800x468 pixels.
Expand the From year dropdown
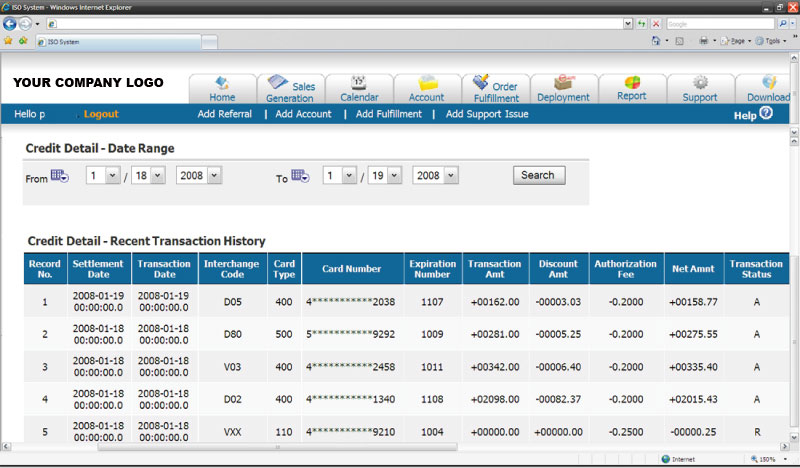pyautogui.click(x=214, y=176)
